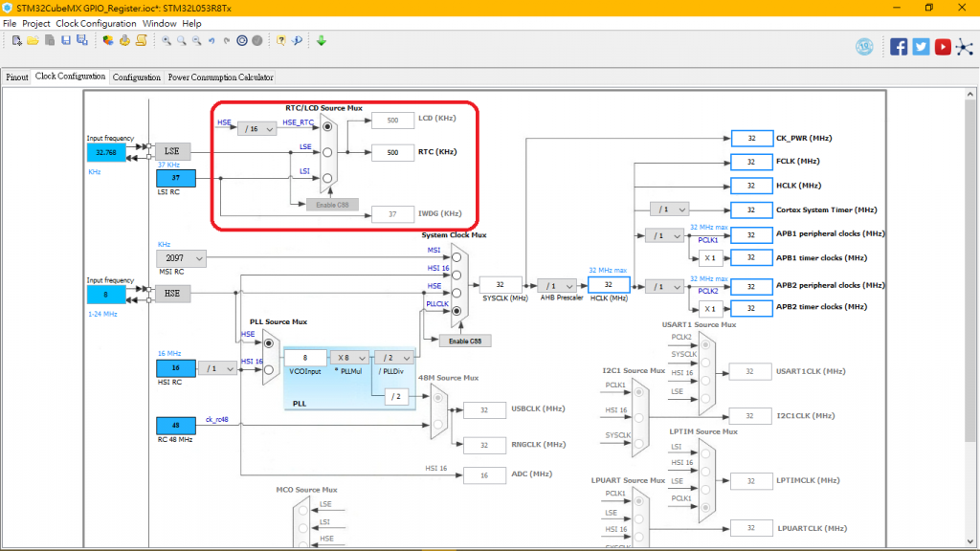Click the Reset Clock configuration circle icon
This screenshot has width=980, height=551.
click(242, 40)
